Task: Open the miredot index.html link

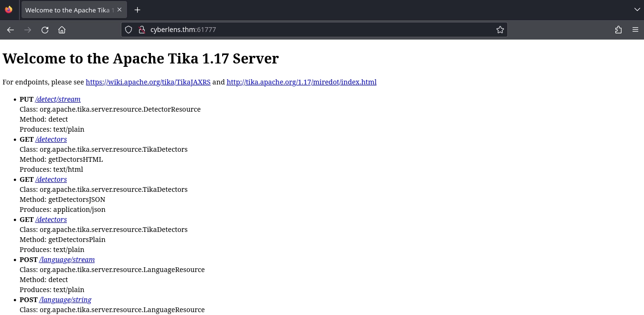Action: [x=301, y=82]
